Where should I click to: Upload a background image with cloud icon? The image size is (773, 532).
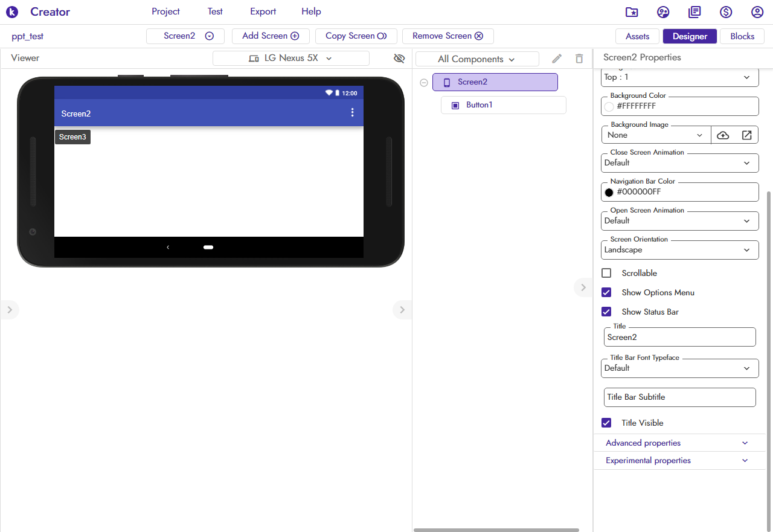click(x=723, y=135)
